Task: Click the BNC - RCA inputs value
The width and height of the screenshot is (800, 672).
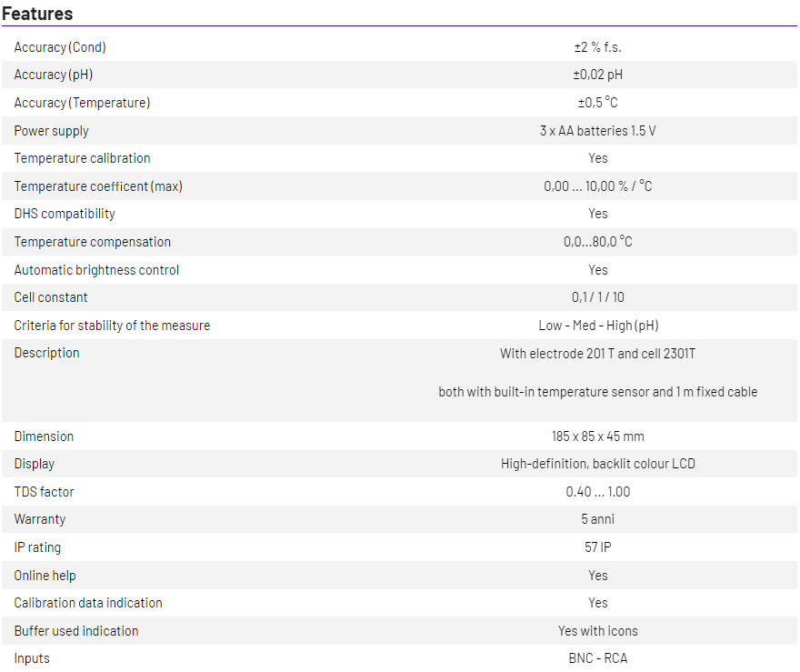Action: [597, 658]
